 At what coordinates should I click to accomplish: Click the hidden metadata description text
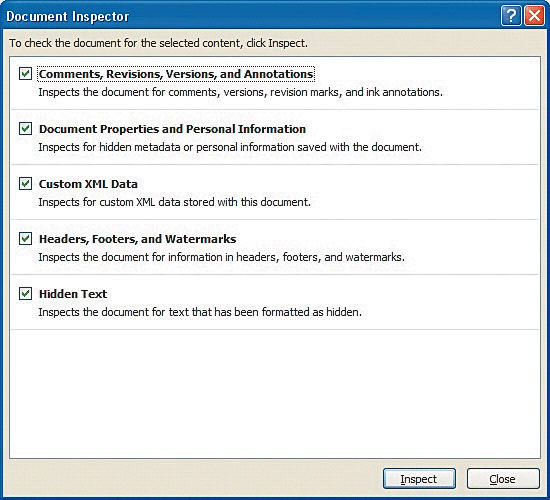pyautogui.click(x=230, y=147)
